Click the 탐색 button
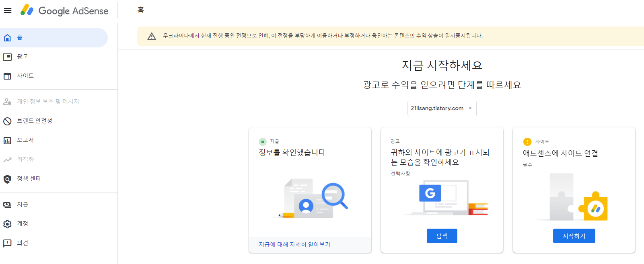Screen dimensions: 644x264 pyautogui.click(x=442, y=236)
